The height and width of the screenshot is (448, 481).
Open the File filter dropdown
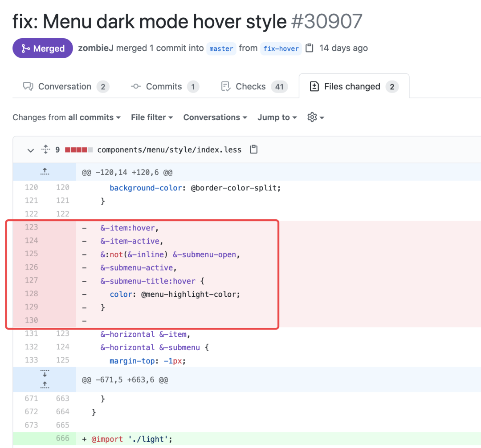click(151, 117)
